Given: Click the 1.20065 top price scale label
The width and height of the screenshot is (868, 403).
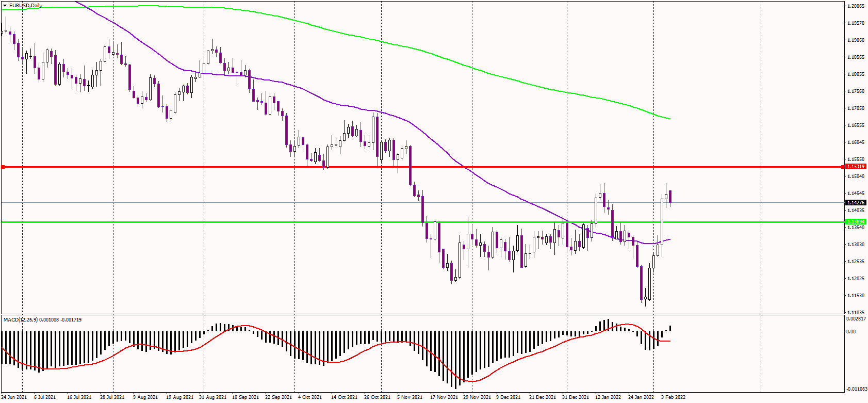Looking at the screenshot, I should (856, 6).
